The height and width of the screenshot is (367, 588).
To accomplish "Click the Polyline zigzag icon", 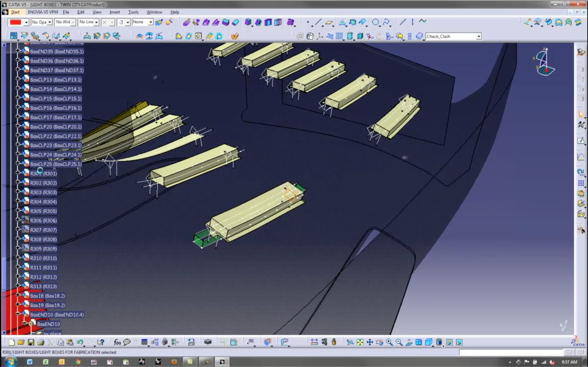I will (x=422, y=21).
